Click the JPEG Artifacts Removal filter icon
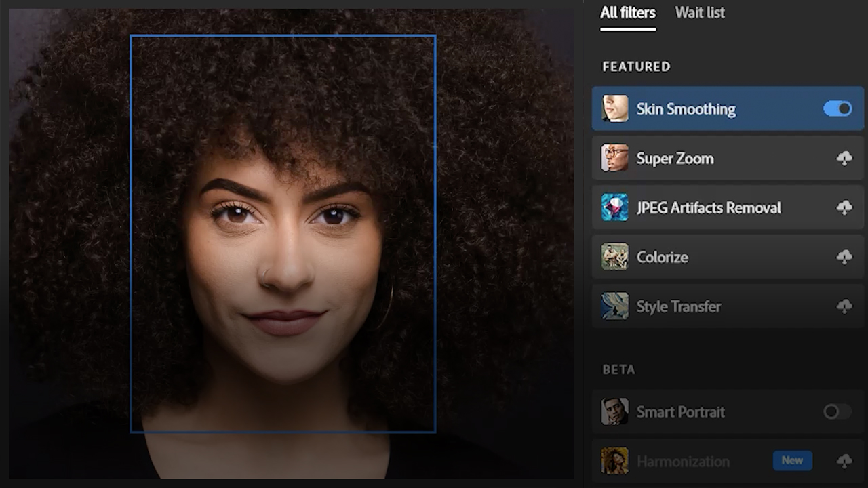The width and height of the screenshot is (868, 488). pyautogui.click(x=614, y=207)
